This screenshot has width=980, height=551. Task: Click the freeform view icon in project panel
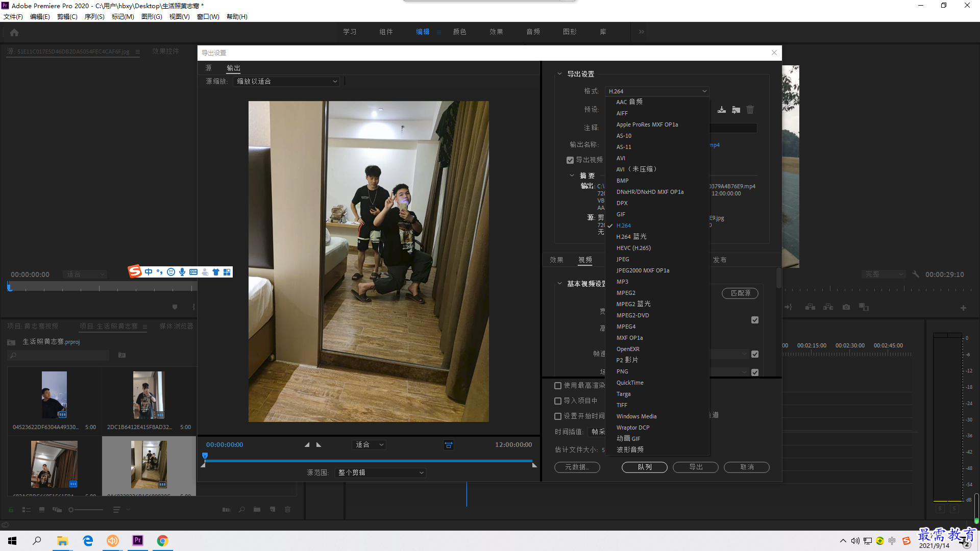pyautogui.click(x=57, y=509)
